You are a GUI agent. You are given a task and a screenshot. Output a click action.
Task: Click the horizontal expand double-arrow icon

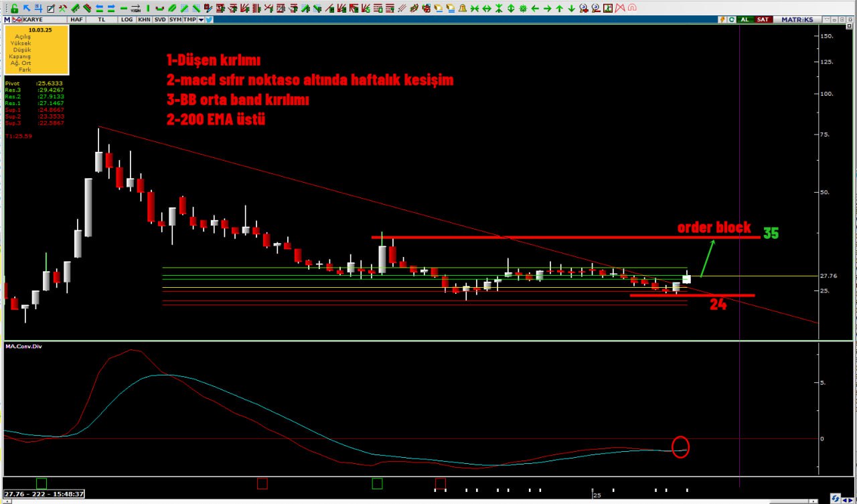coord(486,8)
